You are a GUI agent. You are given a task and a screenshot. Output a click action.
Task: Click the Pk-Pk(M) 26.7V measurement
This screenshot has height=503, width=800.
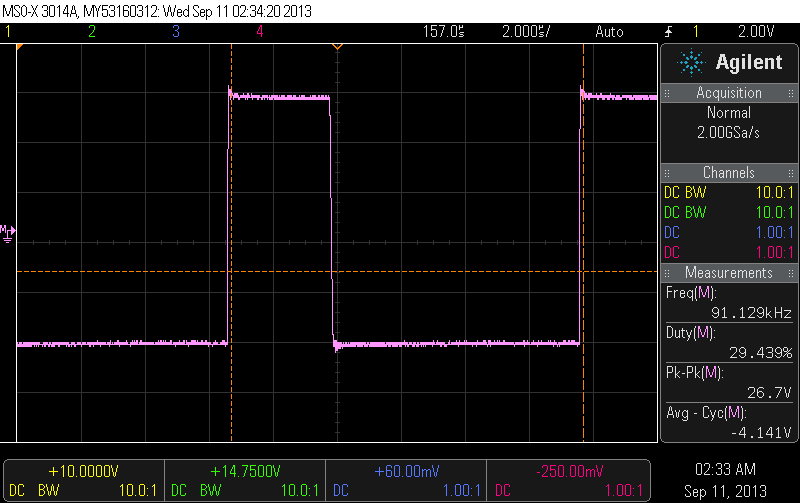729,383
